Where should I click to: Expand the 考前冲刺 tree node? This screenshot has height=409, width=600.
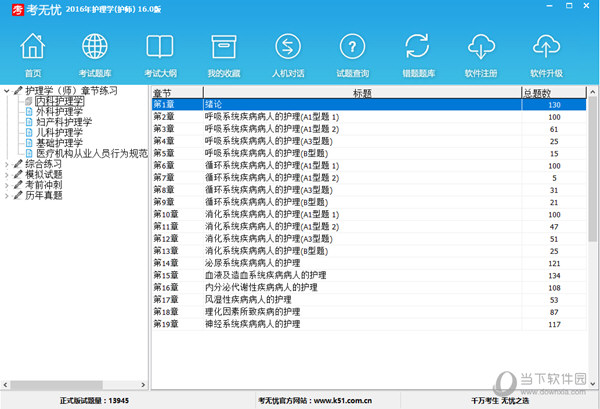click(7, 185)
